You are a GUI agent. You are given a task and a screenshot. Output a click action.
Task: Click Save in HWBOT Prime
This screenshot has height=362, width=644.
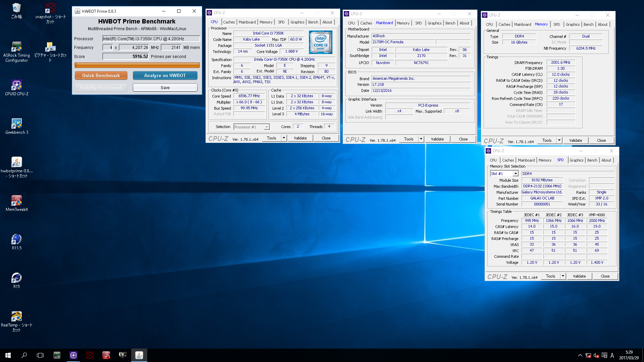[165, 87]
